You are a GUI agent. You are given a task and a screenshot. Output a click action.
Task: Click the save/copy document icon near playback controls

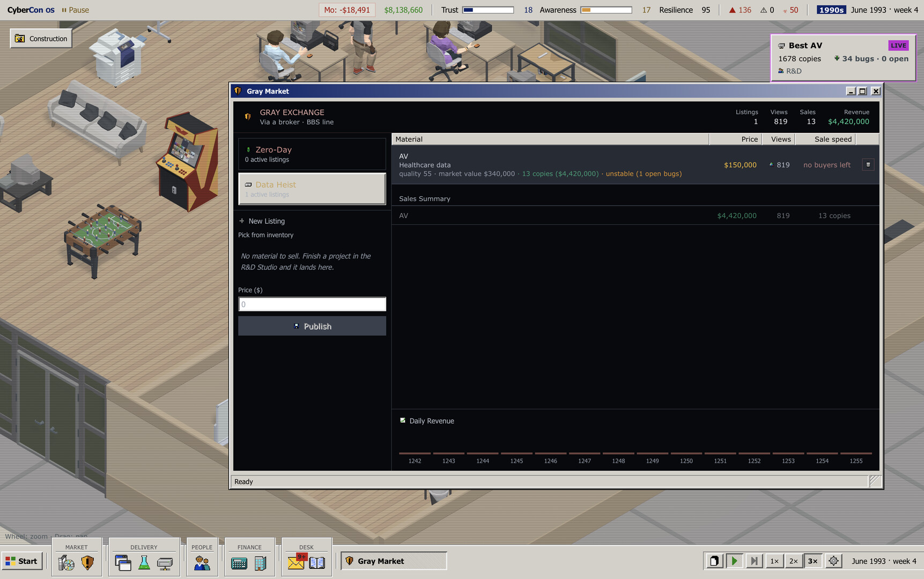(714, 561)
